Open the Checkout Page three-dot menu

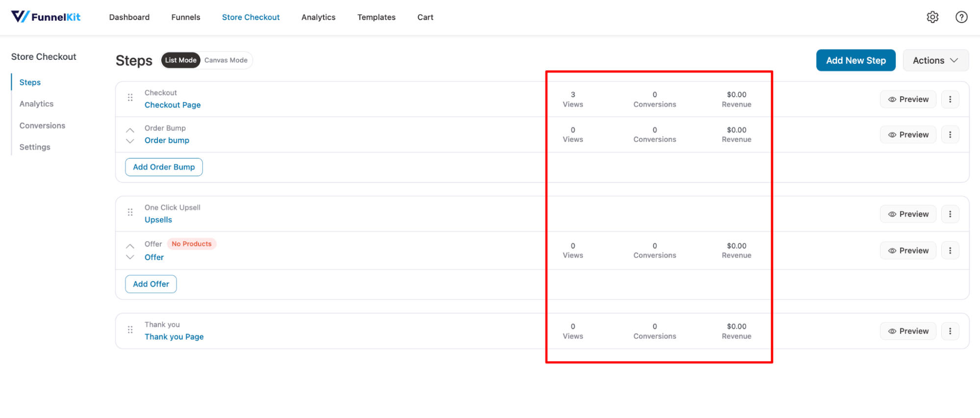coord(950,99)
